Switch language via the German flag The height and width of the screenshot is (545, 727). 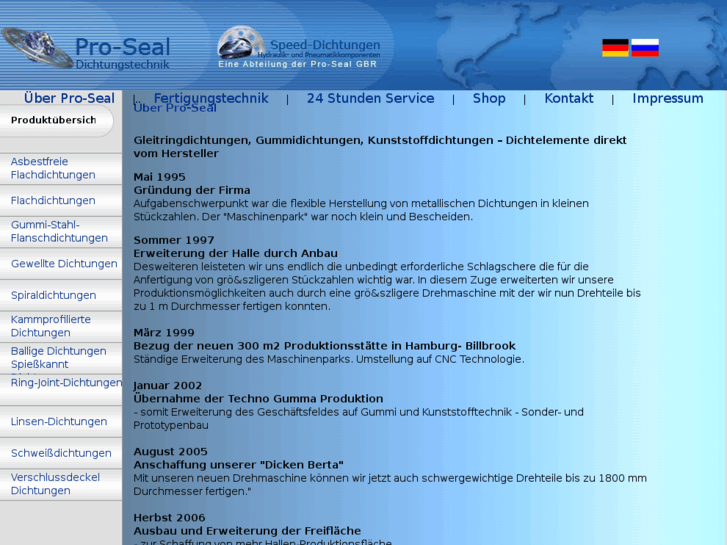(615, 48)
